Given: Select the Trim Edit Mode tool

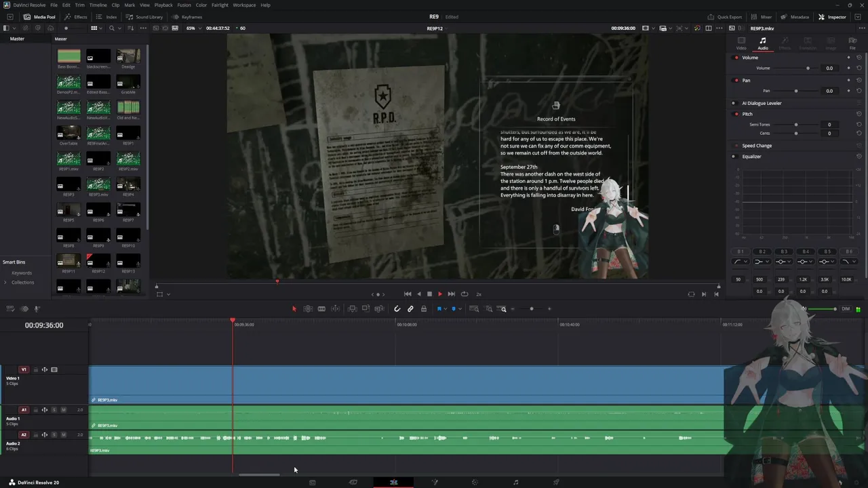Looking at the screenshot, I should tap(308, 309).
